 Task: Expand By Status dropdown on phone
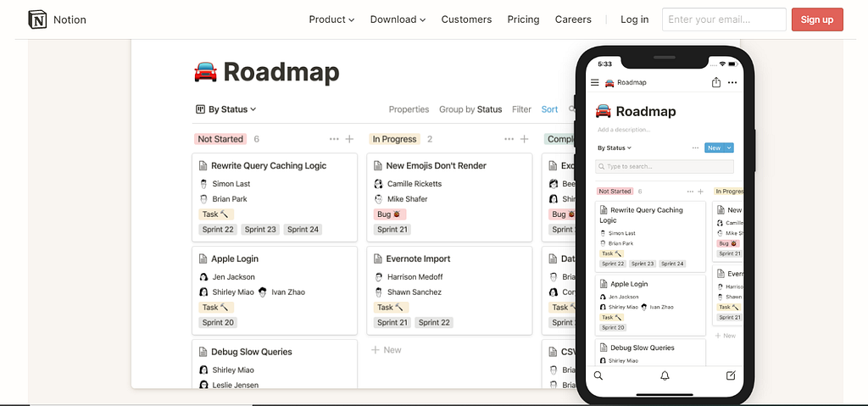click(615, 147)
